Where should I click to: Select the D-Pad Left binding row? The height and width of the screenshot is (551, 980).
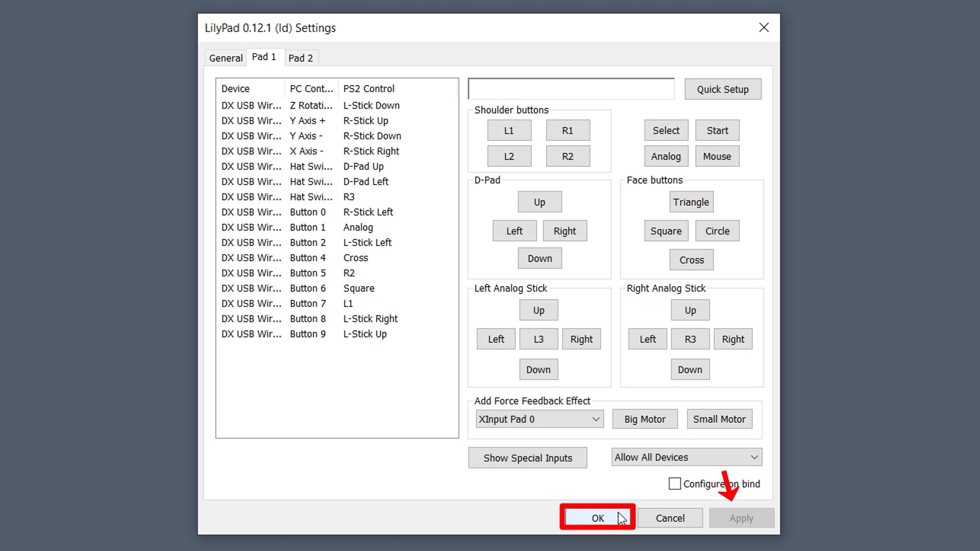pyautogui.click(x=337, y=182)
